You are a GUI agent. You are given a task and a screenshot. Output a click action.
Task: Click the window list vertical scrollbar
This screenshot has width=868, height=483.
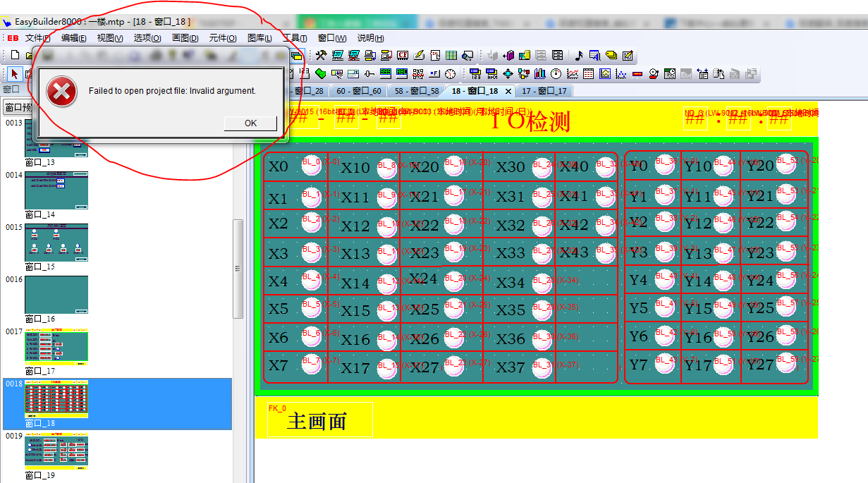[238, 268]
